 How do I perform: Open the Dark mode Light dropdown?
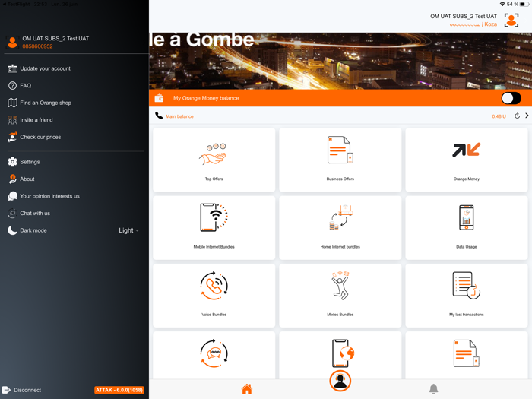pos(128,230)
